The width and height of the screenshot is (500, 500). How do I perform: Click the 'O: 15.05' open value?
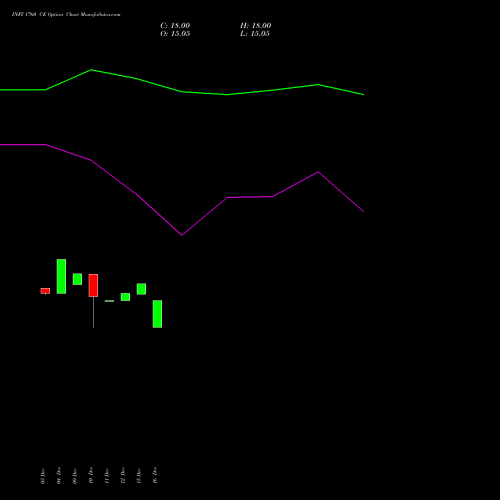click(x=175, y=34)
